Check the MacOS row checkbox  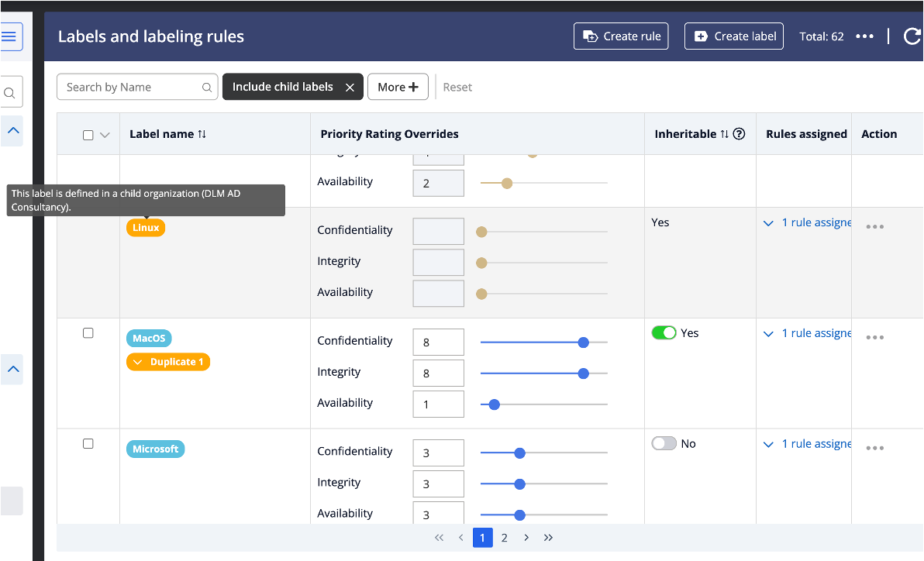(88, 333)
